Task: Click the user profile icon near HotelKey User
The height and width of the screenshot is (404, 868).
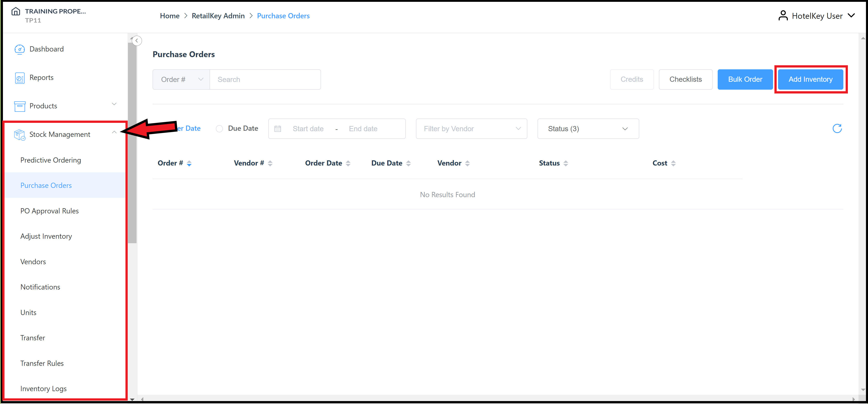Action: (x=783, y=15)
